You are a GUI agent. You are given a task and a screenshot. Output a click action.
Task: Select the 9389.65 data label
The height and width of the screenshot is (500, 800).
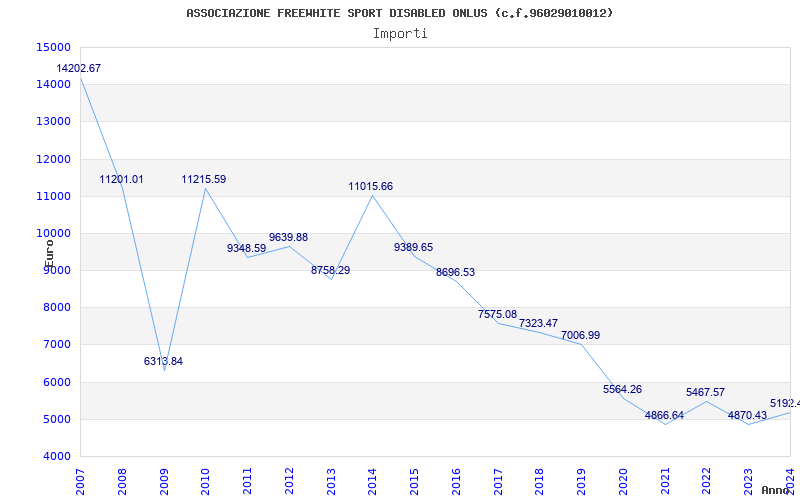coord(413,247)
